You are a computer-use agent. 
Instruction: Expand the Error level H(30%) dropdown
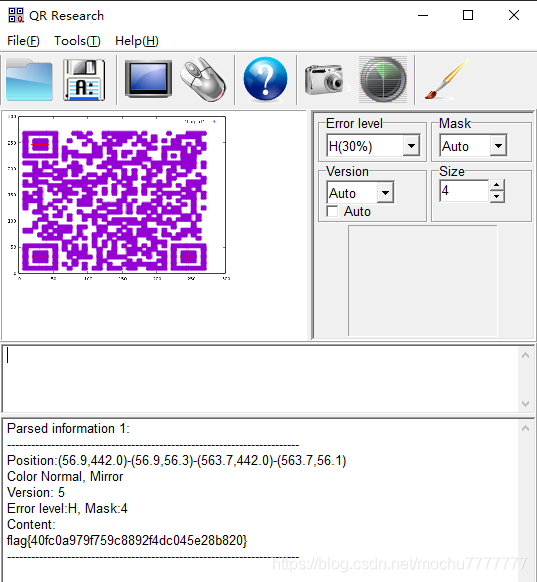(x=411, y=146)
